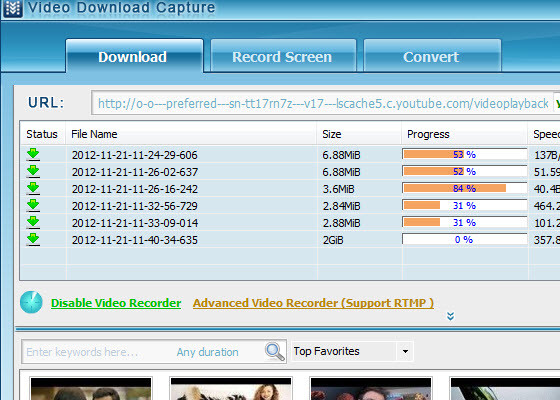This screenshot has height=400, width=560.
Task: Click the 2.84MiB size cell
Action: [x=341, y=206]
